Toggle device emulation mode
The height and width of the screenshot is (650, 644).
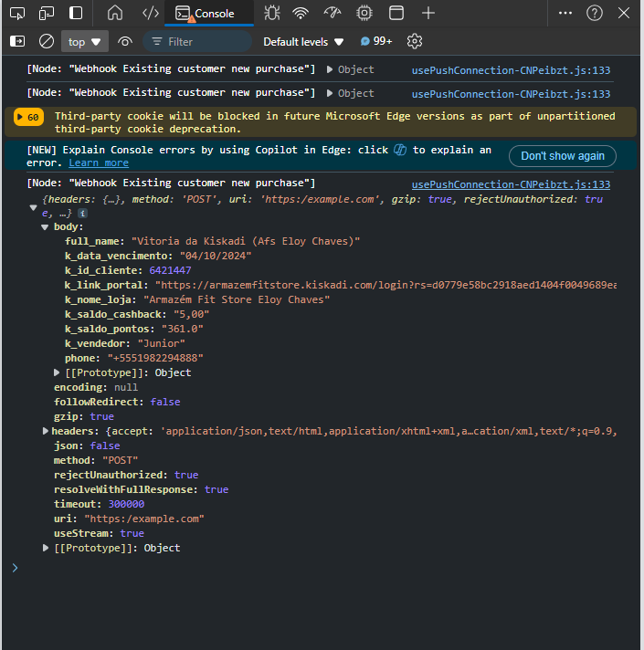click(47, 14)
